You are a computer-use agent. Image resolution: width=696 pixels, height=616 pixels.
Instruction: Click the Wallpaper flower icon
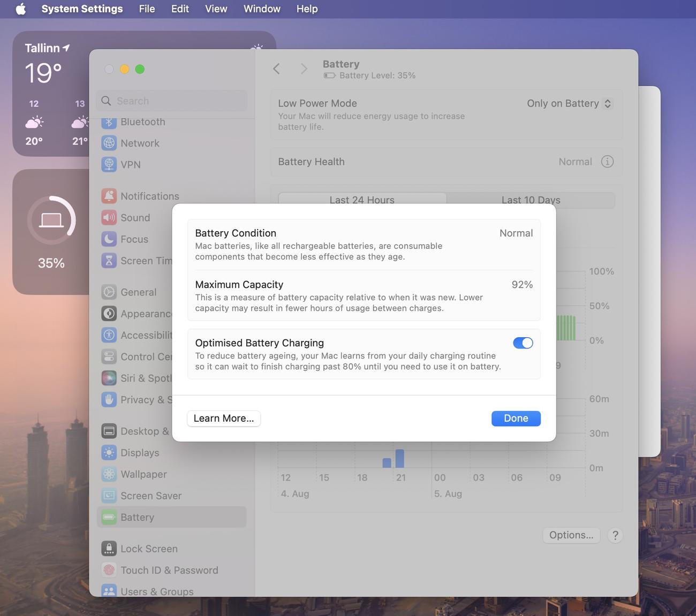coord(109,474)
